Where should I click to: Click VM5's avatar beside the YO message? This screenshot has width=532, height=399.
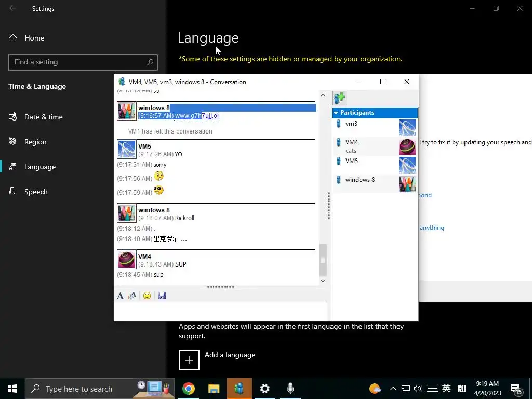tap(127, 150)
